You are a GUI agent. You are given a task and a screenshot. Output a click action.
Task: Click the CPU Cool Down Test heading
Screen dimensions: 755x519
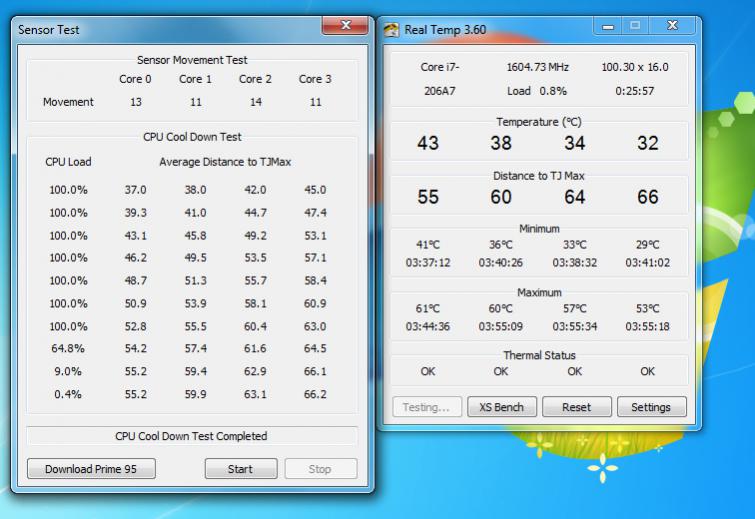(x=192, y=137)
